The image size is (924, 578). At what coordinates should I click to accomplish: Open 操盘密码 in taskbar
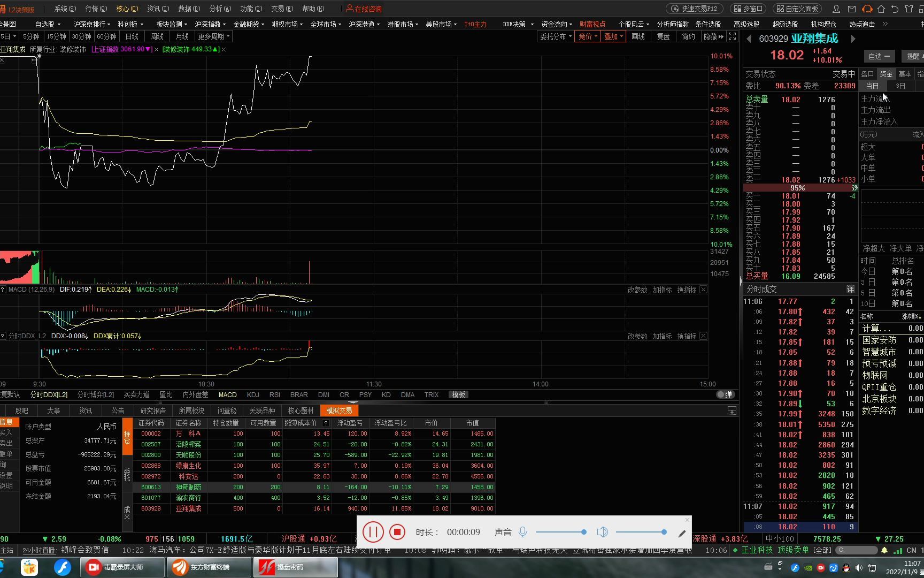point(296,567)
